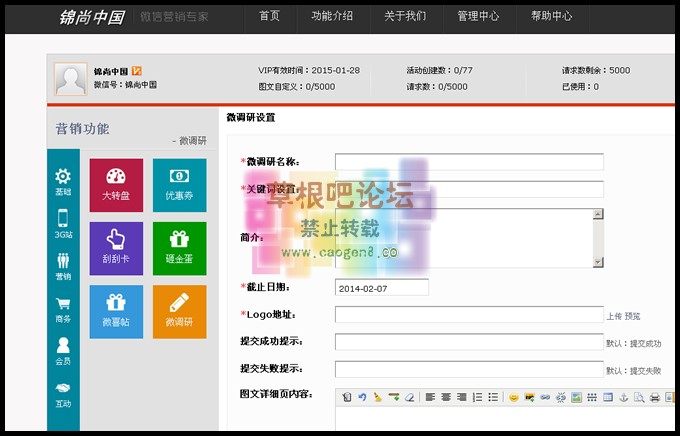The height and width of the screenshot is (436, 680).
Task: Click inside the 简介 text area
Action: (x=464, y=238)
